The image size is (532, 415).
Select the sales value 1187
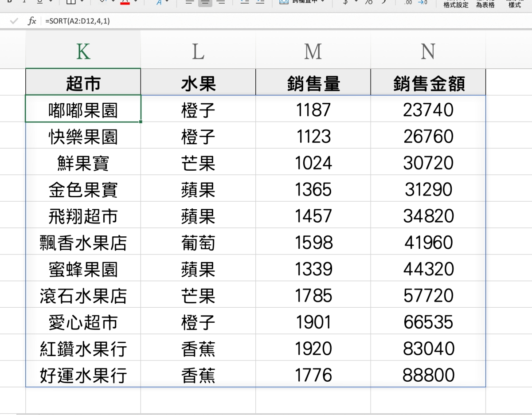coord(313,109)
